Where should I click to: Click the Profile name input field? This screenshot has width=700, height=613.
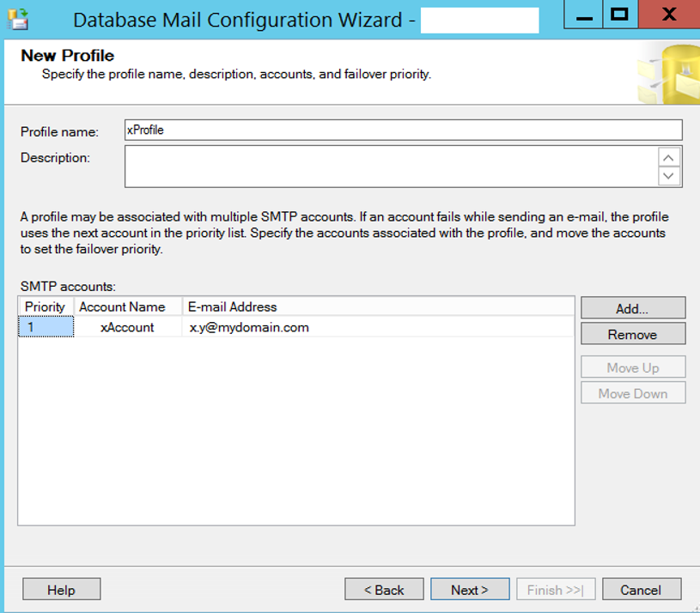[x=403, y=130]
